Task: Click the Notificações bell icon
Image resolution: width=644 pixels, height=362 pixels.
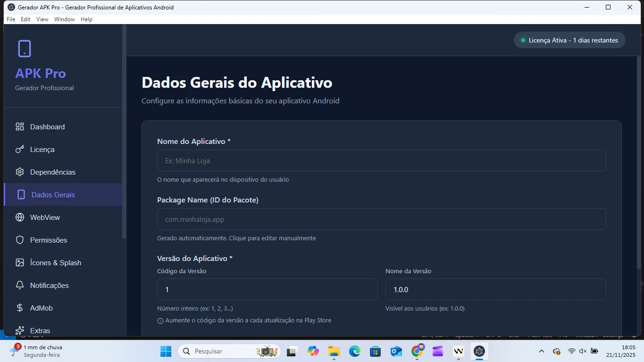Action: point(20,286)
